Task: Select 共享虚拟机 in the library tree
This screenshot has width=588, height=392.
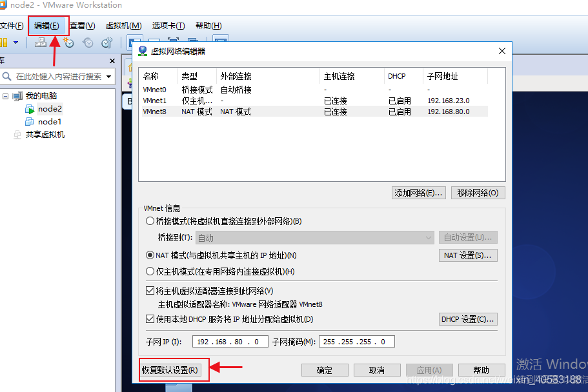Action: 45,135
